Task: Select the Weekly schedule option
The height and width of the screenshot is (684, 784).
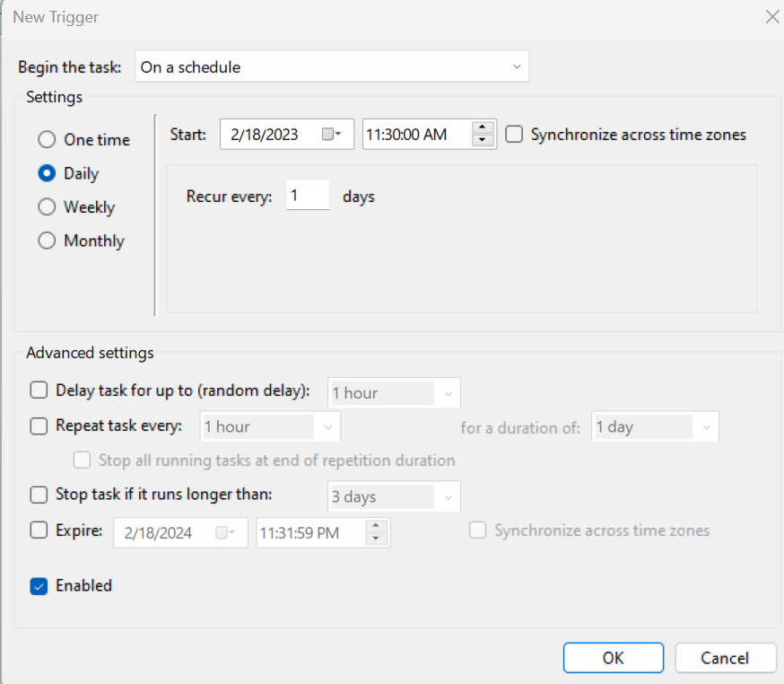Action: coord(47,207)
